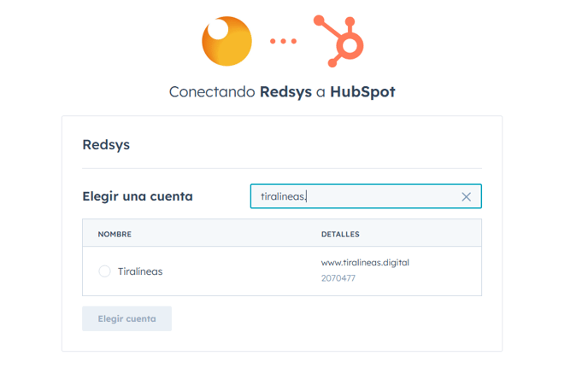The height and width of the screenshot is (373, 588).
Task: Open the www.tiralineas.digital domain text
Action: click(x=365, y=263)
